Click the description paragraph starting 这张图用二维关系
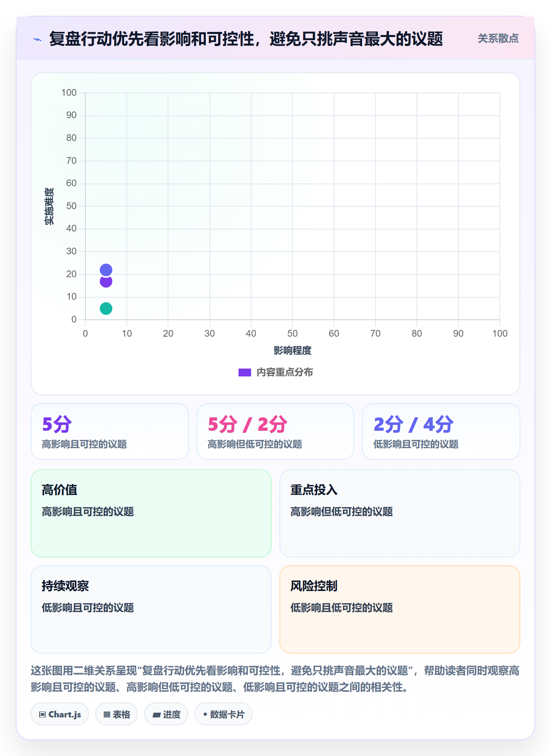Viewport: 551px width, 756px height. point(275,679)
